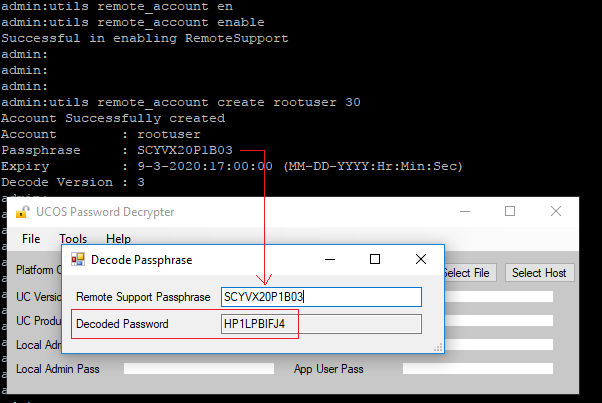Click the Decode Passphrase dialog icon
The width and height of the screenshot is (602, 403).
tap(78, 259)
